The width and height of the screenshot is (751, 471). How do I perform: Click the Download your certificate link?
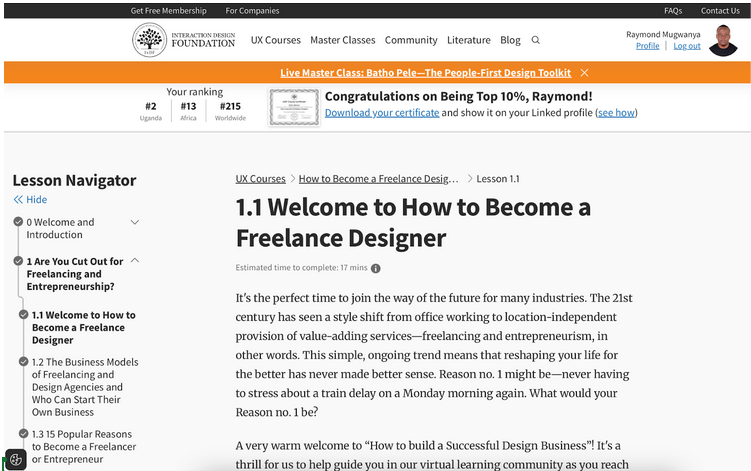[382, 113]
